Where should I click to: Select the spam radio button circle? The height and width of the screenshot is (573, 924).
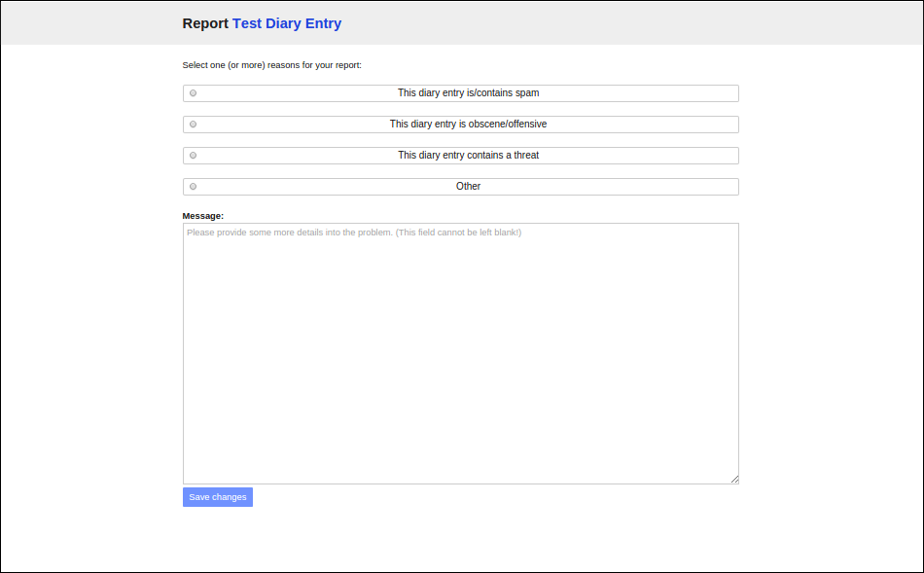tap(193, 93)
